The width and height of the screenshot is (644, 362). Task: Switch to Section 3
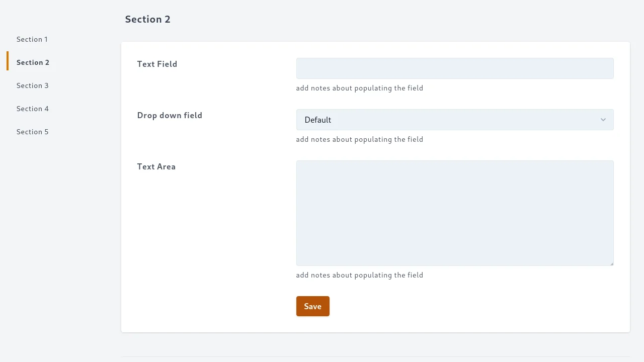[x=32, y=85]
